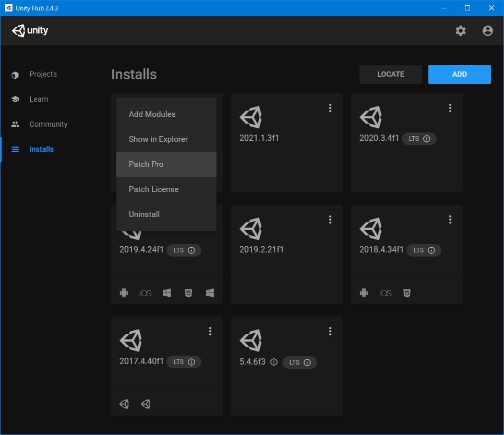Click the Learn graduation cap icon
Screen dimensions: 504x435
pos(15,99)
